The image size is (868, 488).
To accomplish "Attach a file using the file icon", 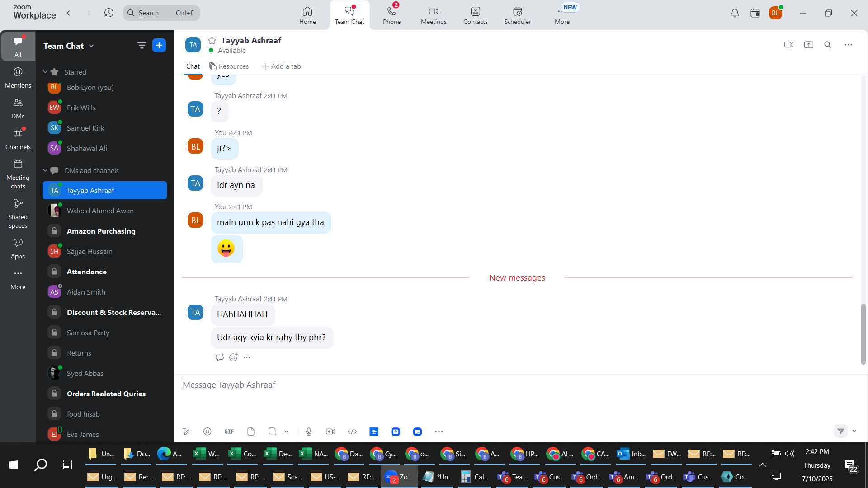I will [x=251, y=432].
